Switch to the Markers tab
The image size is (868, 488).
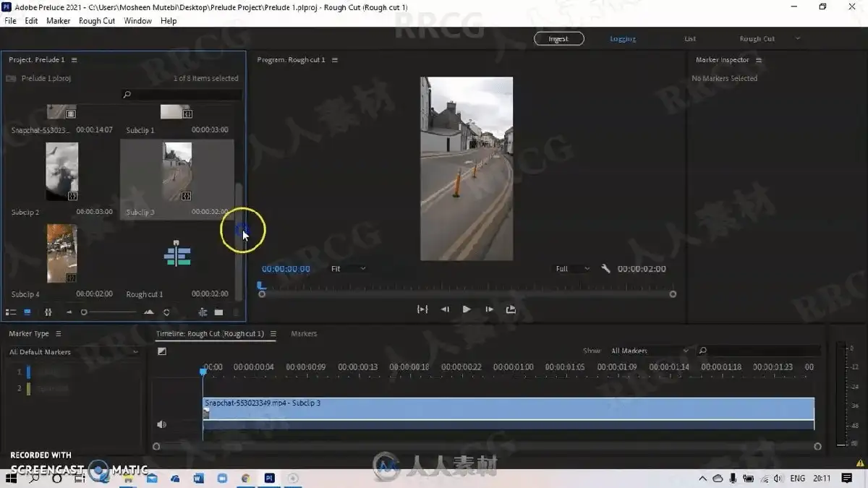pos(304,334)
